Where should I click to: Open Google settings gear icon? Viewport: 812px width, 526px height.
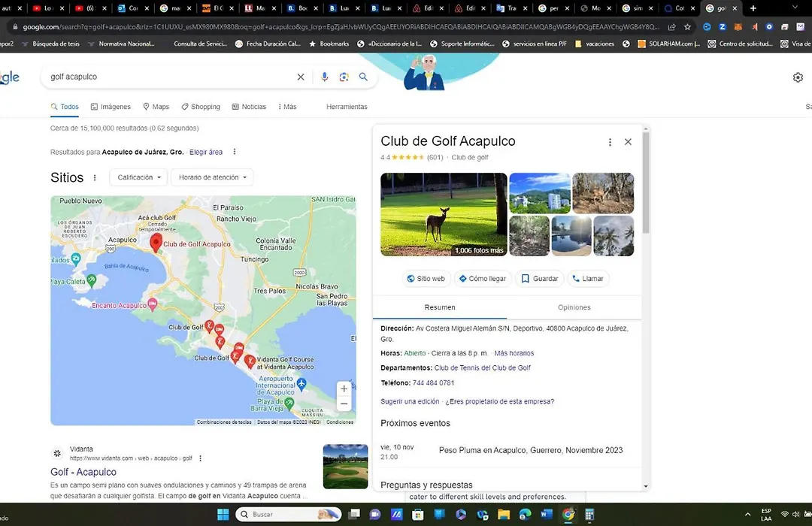point(798,77)
